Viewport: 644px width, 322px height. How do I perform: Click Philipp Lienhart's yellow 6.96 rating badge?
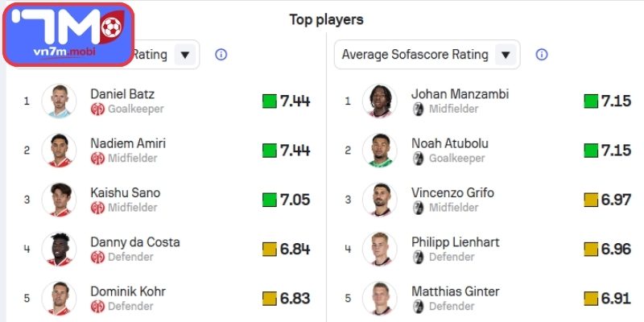(607, 249)
